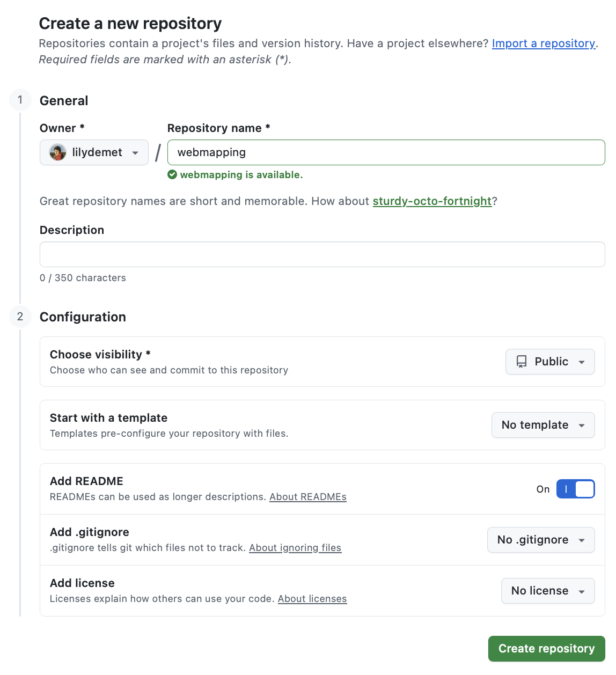Click into the Repository name field
616x675 pixels.
386,152
